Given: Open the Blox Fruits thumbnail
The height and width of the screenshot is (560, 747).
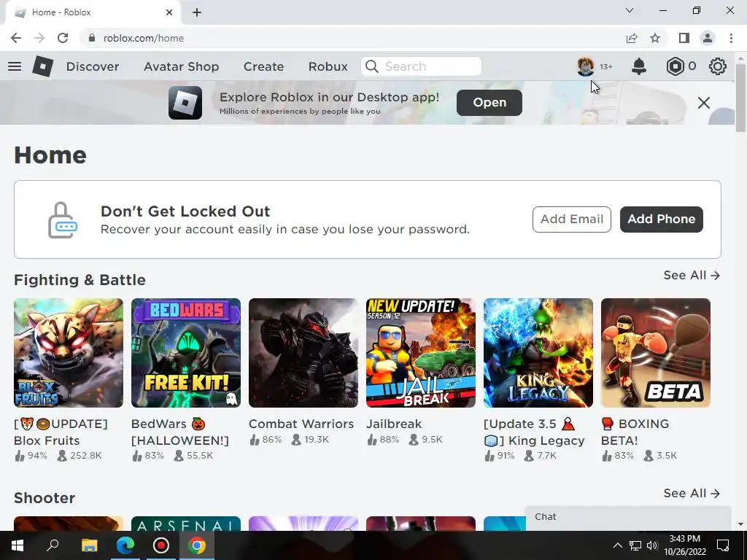Looking at the screenshot, I should tap(69, 353).
